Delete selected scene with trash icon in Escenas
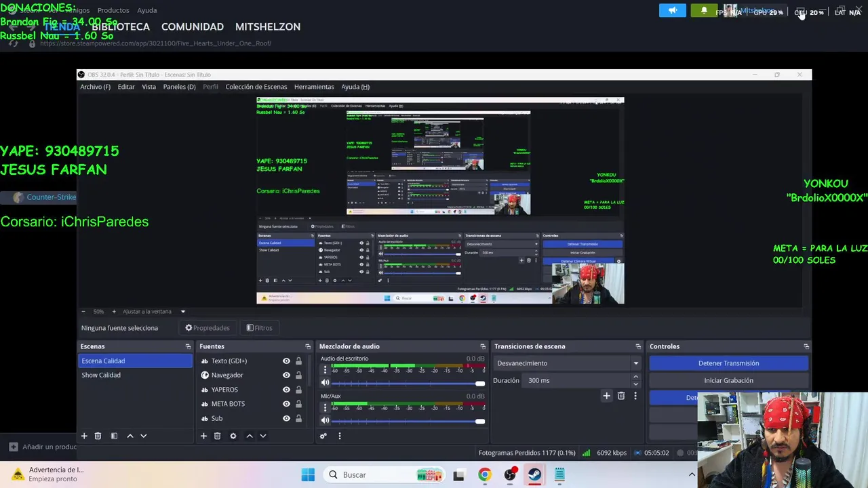This screenshot has height=488, width=868. click(x=98, y=436)
